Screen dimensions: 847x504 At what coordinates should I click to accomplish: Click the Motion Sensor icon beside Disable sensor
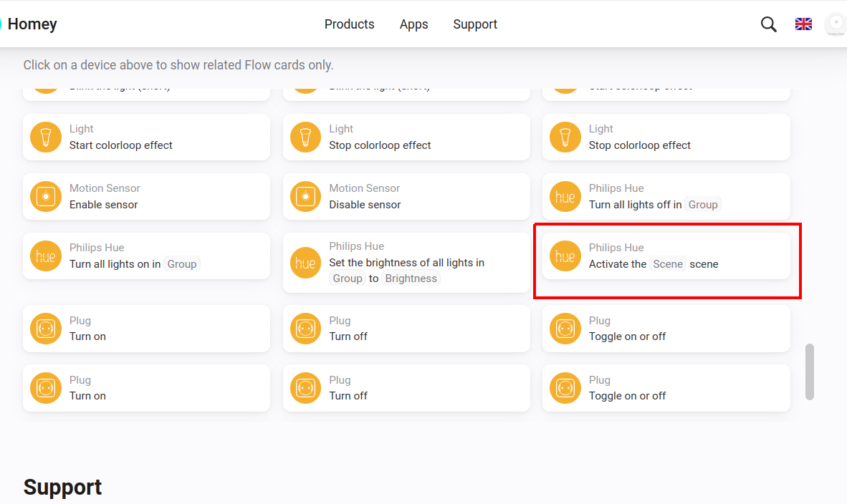click(305, 196)
